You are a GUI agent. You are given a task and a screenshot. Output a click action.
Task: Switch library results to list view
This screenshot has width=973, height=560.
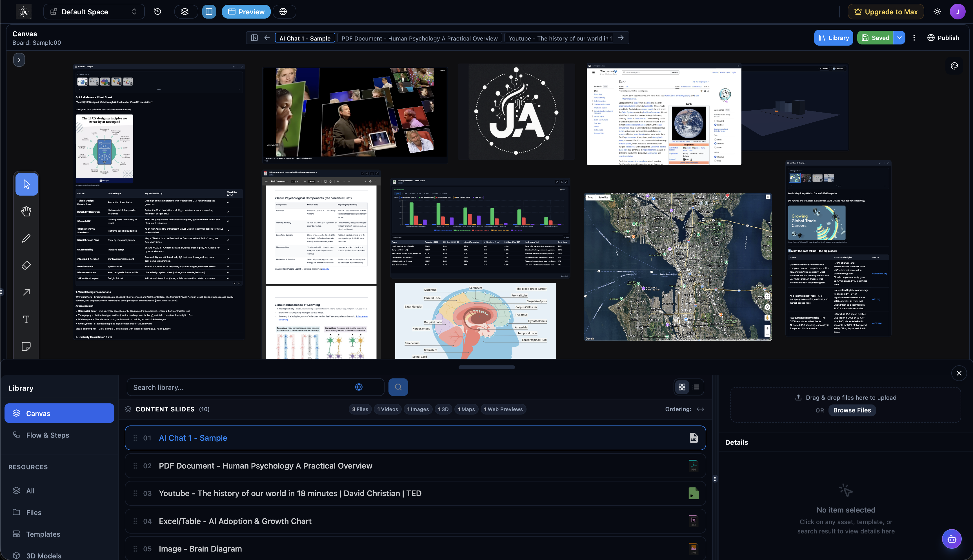click(695, 387)
